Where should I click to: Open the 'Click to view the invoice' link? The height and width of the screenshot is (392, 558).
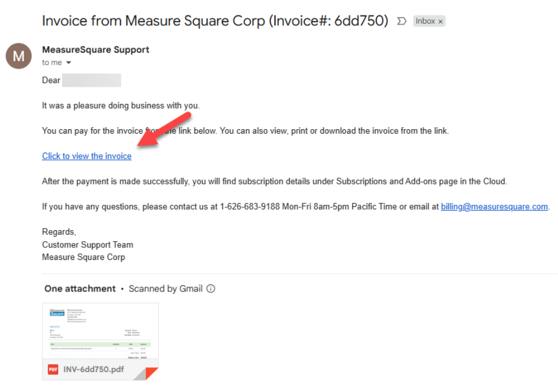[x=87, y=156]
